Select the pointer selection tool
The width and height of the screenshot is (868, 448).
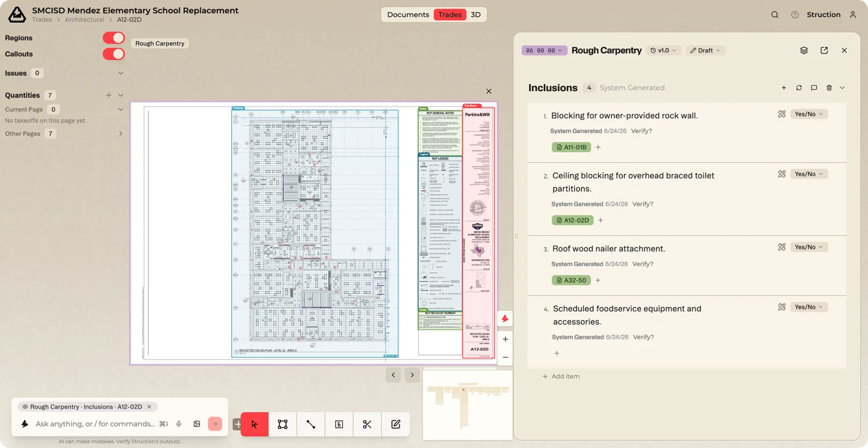(254, 424)
